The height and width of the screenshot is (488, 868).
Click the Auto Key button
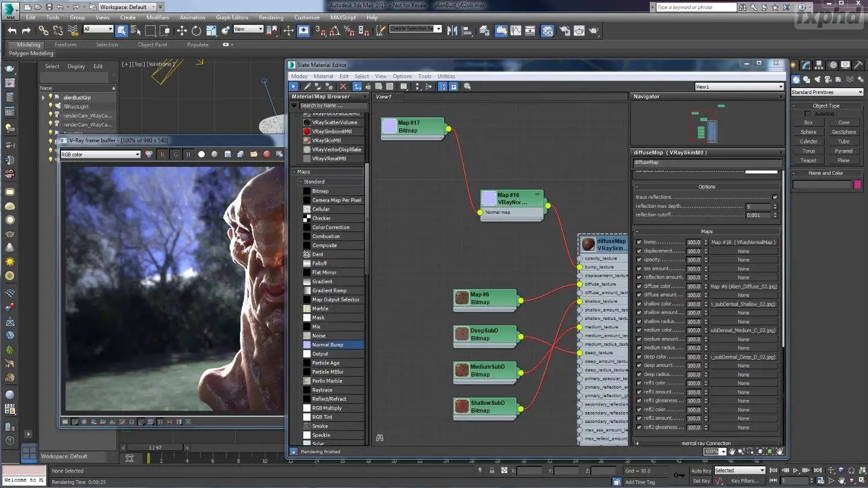click(x=701, y=471)
